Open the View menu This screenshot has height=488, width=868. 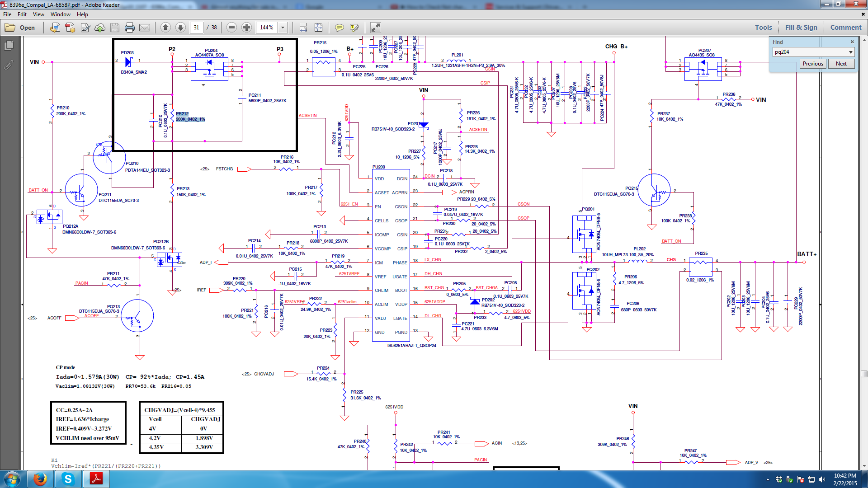point(38,14)
